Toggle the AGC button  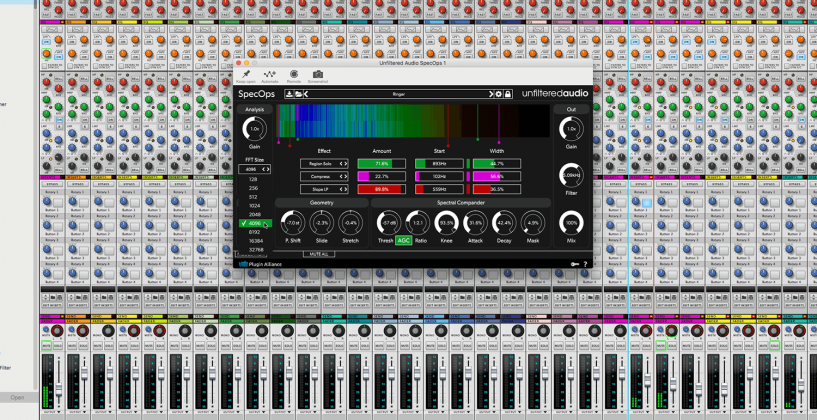click(x=403, y=240)
